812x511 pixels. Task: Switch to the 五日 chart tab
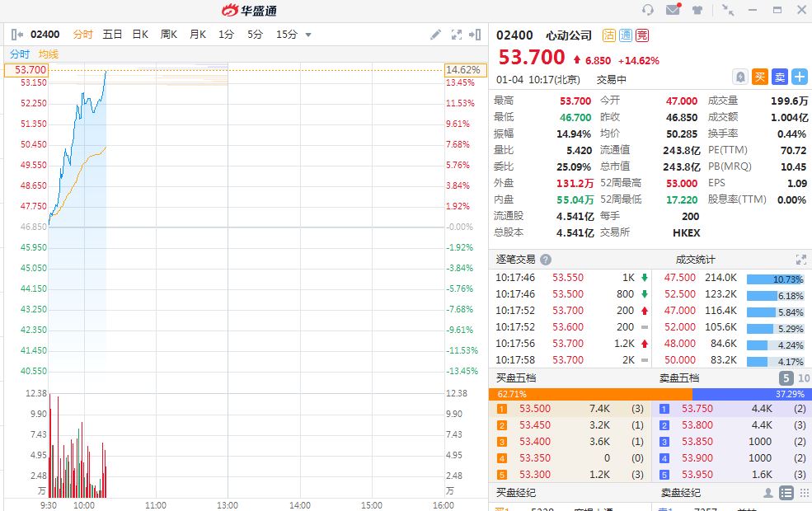(x=112, y=35)
